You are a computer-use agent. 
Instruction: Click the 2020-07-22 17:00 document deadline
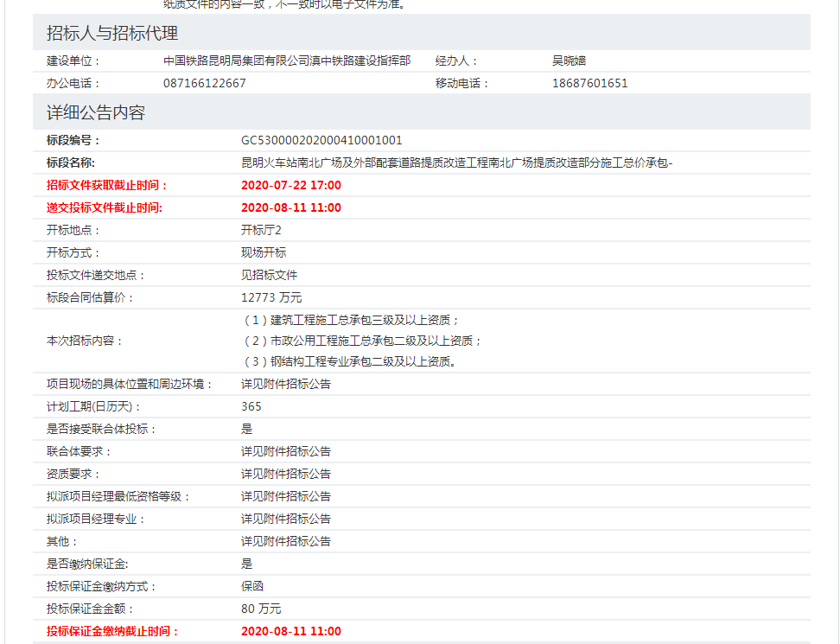point(290,185)
